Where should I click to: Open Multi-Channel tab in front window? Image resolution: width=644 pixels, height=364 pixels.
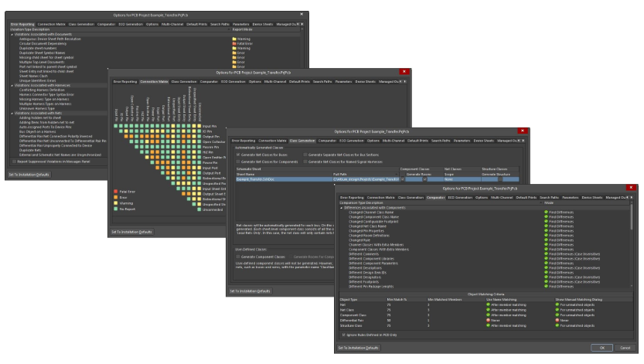click(x=502, y=197)
